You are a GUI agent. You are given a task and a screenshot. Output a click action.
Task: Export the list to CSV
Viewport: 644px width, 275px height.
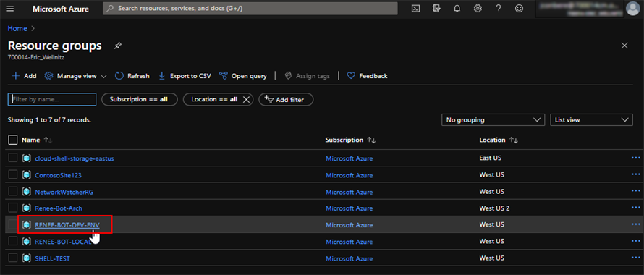(x=185, y=76)
